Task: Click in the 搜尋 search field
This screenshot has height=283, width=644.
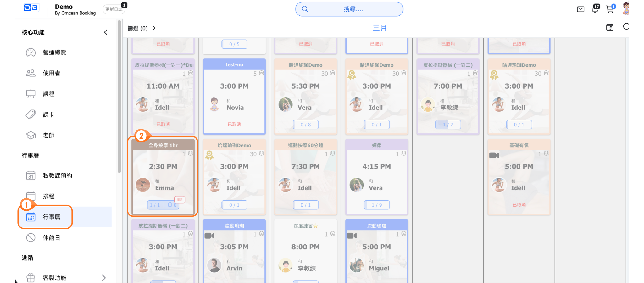Action: (x=353, y=9)
